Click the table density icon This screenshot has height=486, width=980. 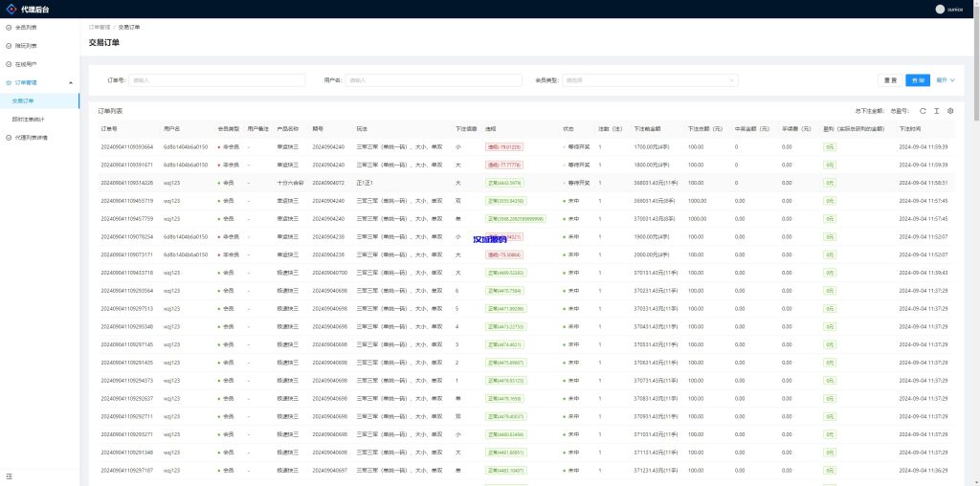[x=936, y=111]
